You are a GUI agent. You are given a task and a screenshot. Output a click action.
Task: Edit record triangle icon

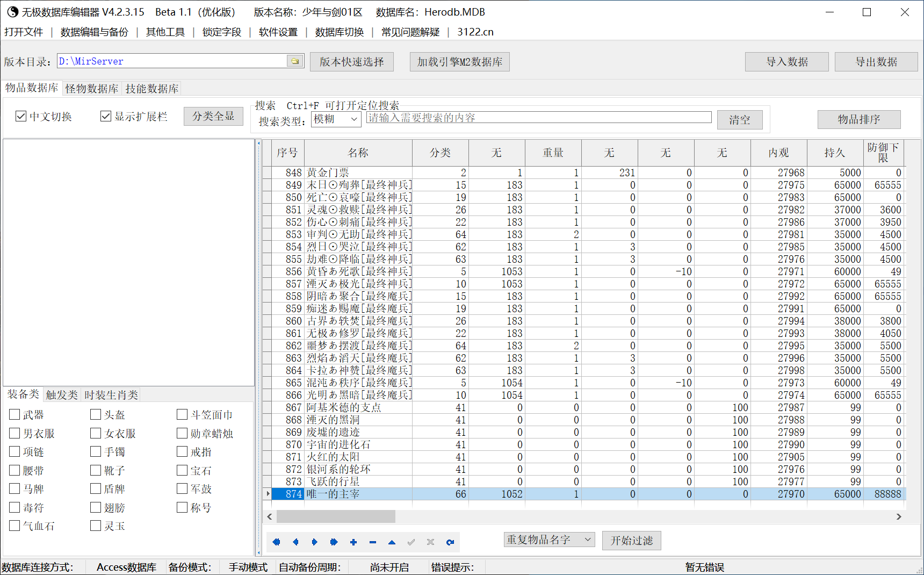(392, 542)
